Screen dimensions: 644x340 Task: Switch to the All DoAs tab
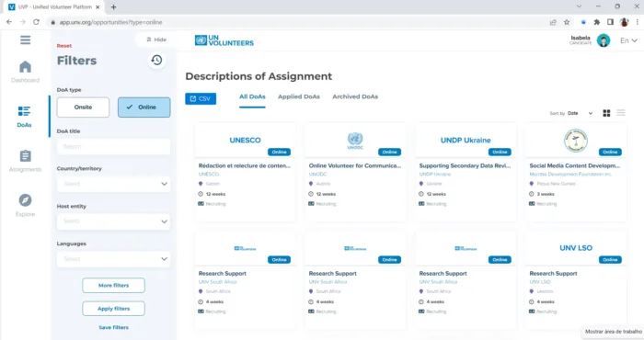pyautogui.click(x=252, y=96)
